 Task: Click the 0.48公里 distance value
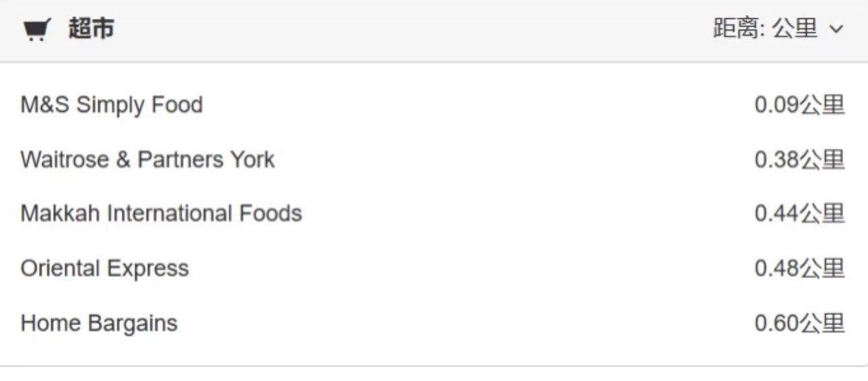(799, 268)
